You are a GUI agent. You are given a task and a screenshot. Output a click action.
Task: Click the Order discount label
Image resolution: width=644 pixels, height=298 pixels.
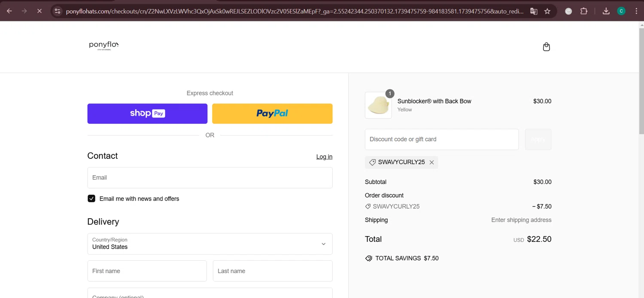click(384, 195)
